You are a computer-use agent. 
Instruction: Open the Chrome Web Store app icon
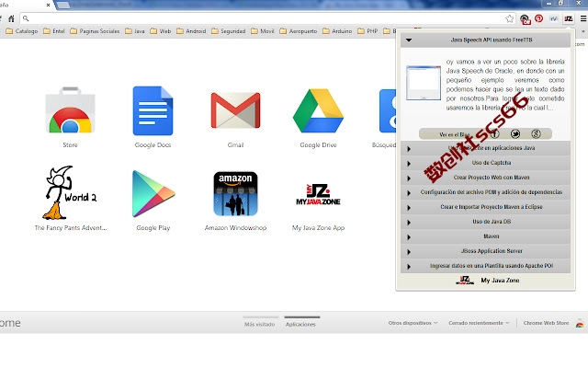pyautogui.click(x=70, y=110)
